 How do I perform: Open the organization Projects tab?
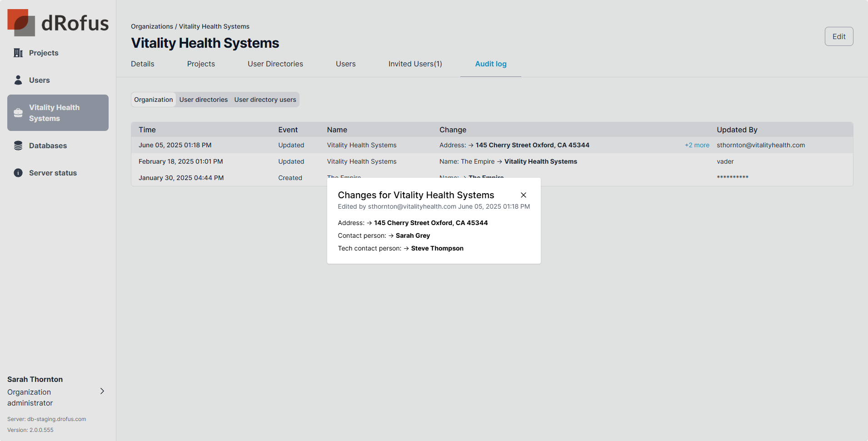tap(201, 64)
